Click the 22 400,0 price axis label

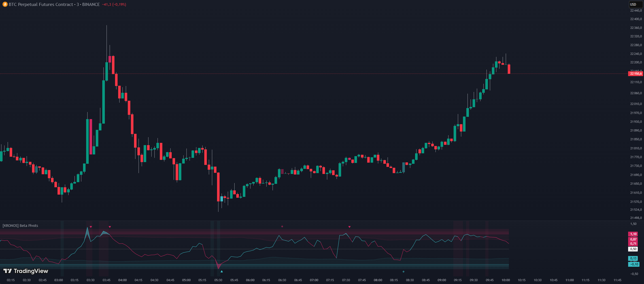(636, 19)
